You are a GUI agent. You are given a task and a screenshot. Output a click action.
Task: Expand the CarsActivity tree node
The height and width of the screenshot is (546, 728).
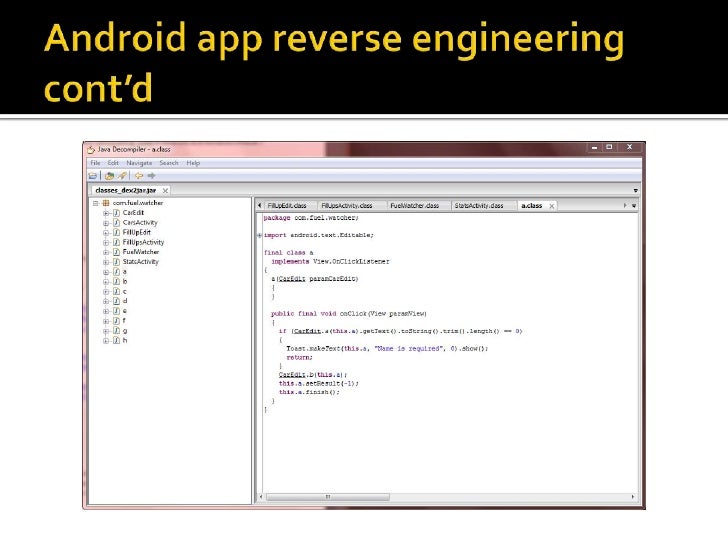(106, 223)
